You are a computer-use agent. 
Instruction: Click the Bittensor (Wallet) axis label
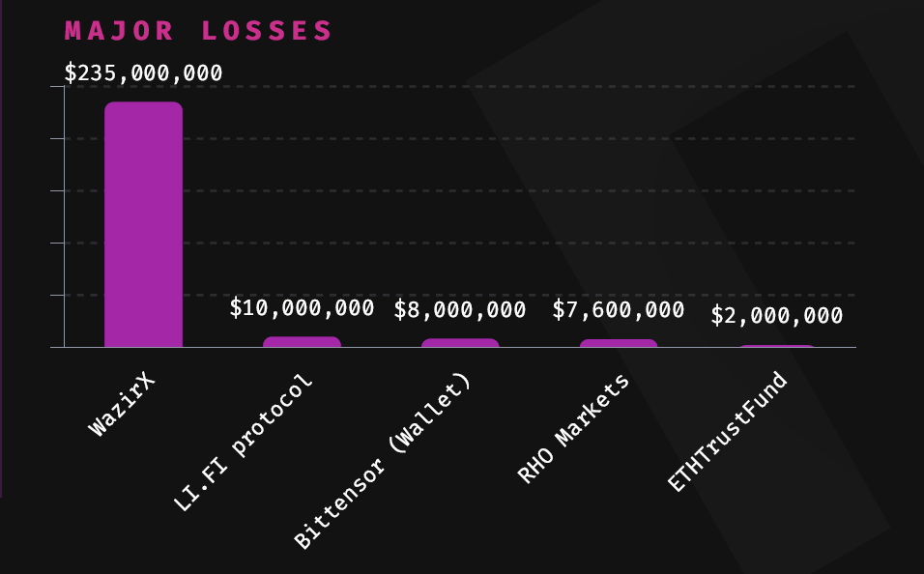[x=383, y=462]
